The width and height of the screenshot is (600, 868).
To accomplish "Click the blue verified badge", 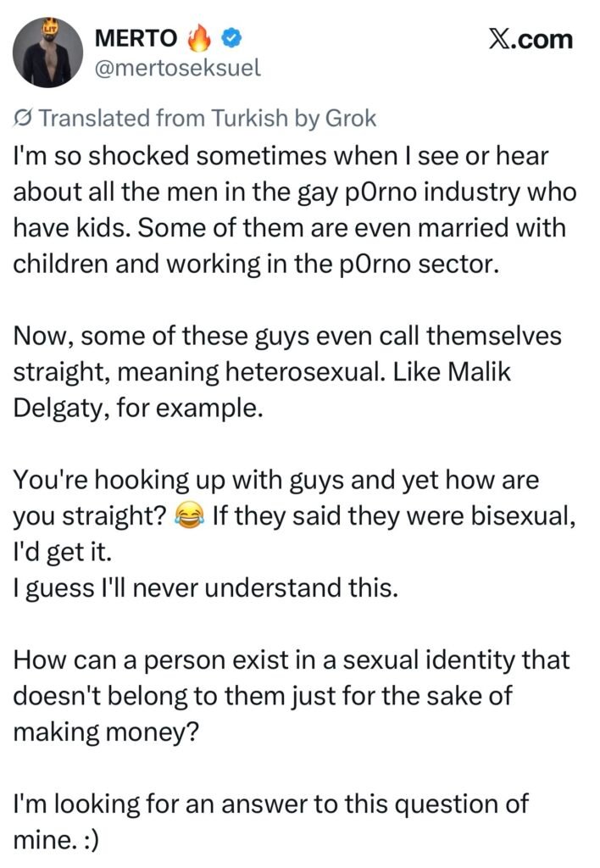I will pos(231,38).
